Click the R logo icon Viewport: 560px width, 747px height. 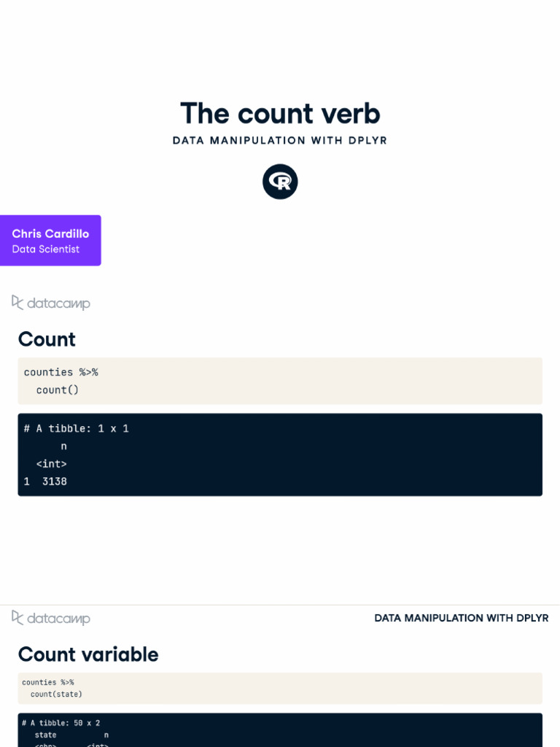[280, 182]
